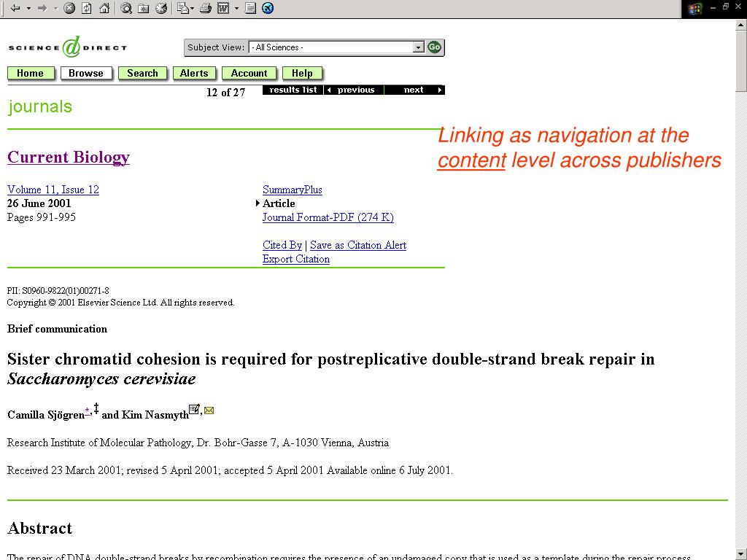
Task: Go to the browser Home page icon
Action: (x=104, y=7)
